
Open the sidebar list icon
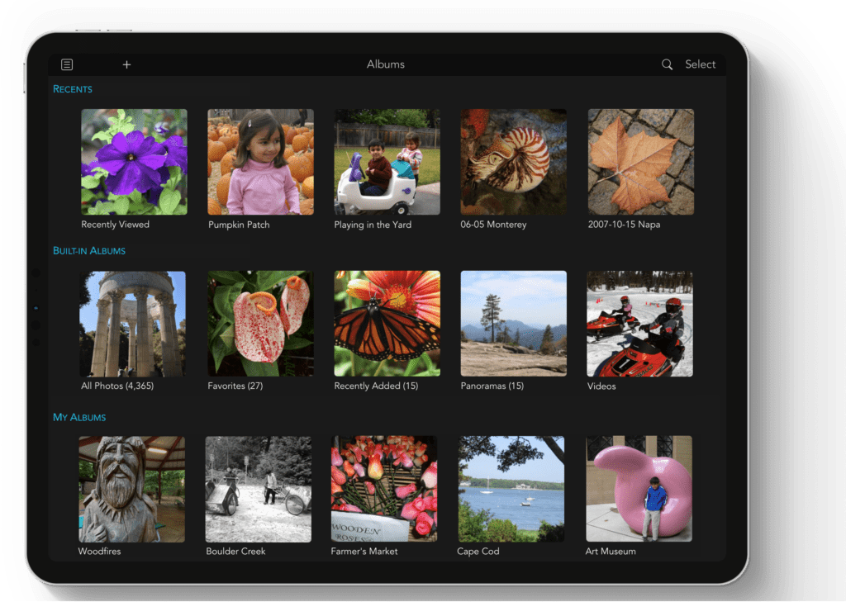pyautogui.click(x=67, y=64)
